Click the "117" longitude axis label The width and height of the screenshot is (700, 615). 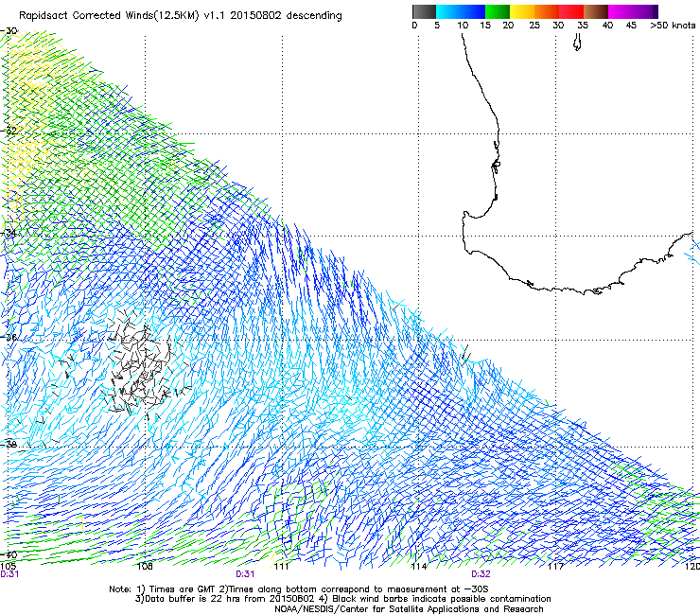point(555,567)
